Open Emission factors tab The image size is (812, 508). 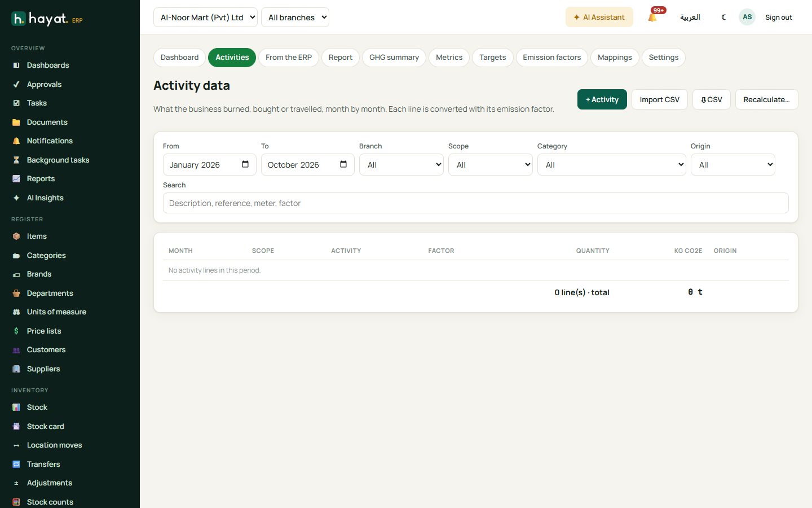click(552, 58)
